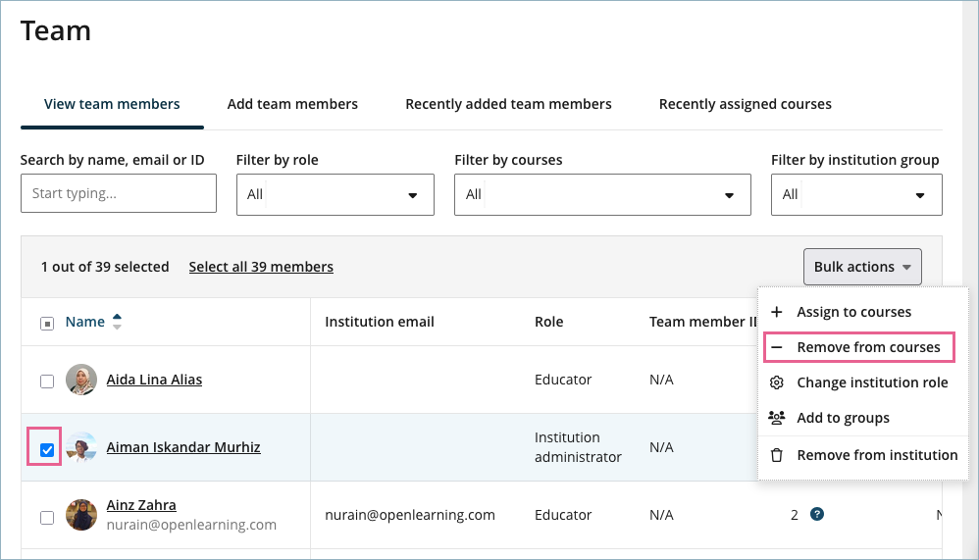Click the Name column sort arrows
Viewport: 979px width, 560px height.
pos(118,322)
